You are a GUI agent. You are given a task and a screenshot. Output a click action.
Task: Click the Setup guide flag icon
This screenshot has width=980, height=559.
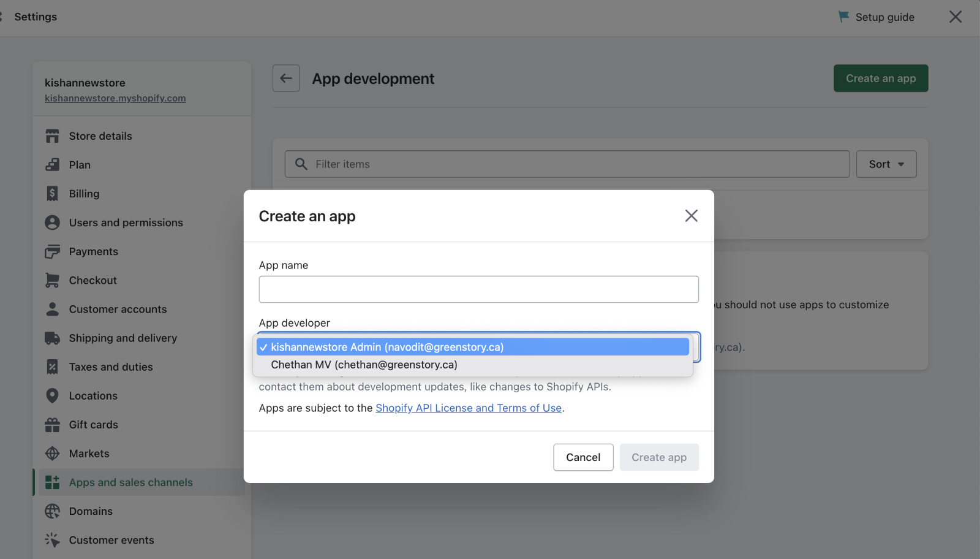(843, 17)
